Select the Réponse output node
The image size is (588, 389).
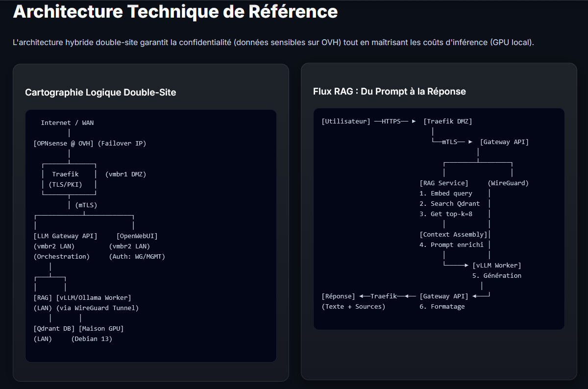[x=338, y=296]
